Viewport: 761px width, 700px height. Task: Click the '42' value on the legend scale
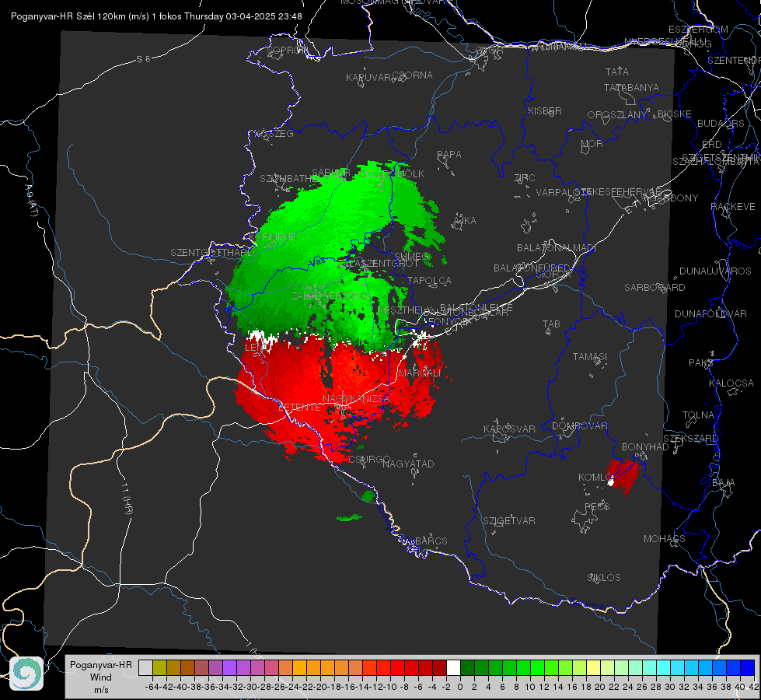(x=754, y=687)
